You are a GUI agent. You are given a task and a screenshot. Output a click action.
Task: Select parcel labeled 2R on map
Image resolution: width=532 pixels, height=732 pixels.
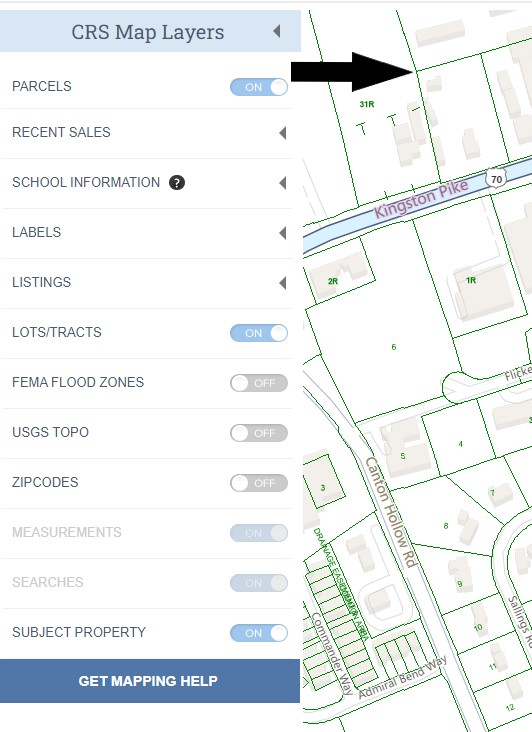pyautogui.click(x=333, y=281)
